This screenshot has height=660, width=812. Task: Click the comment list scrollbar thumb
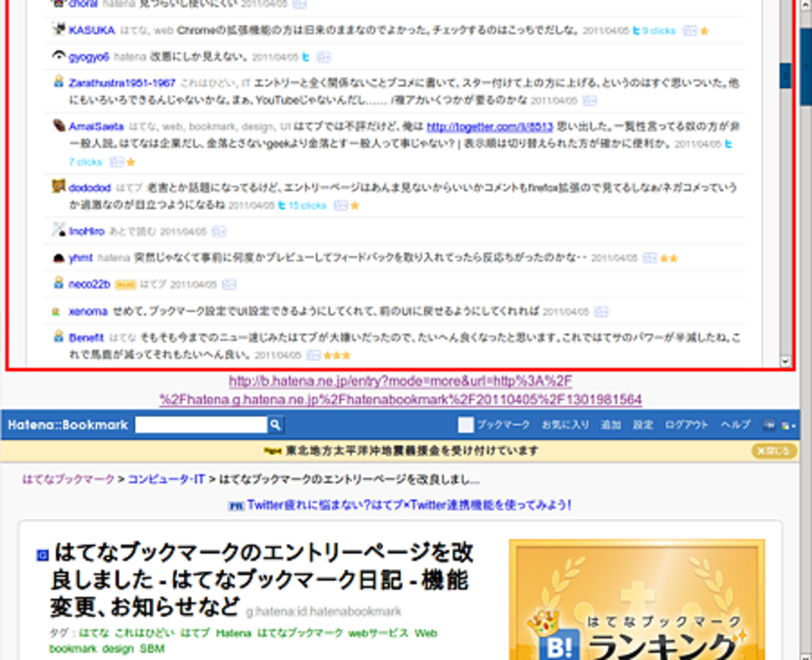pos(785,76)
